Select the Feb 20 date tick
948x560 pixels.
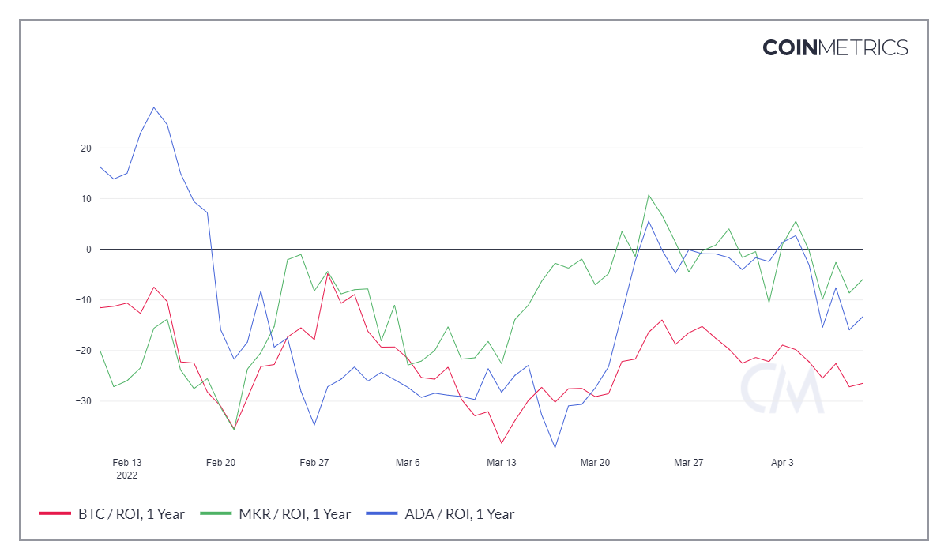click(x=220, y=463)
